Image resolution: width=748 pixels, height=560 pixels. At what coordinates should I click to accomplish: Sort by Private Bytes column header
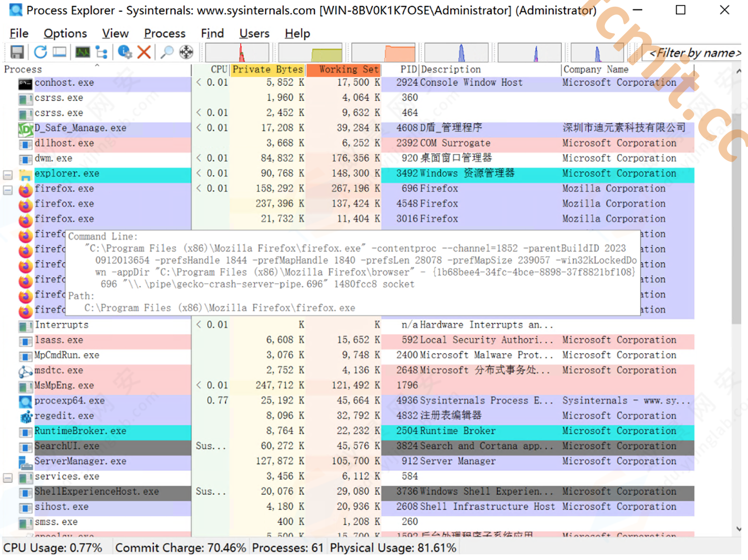tap(268, 69)
